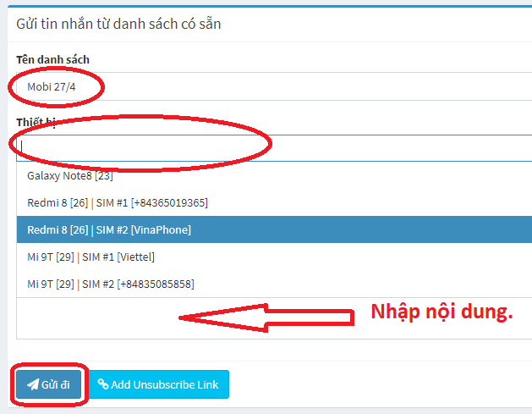Click Add Unsubscribe Link button
Viewport: 532px width, 414px height.
click(158, 384)
